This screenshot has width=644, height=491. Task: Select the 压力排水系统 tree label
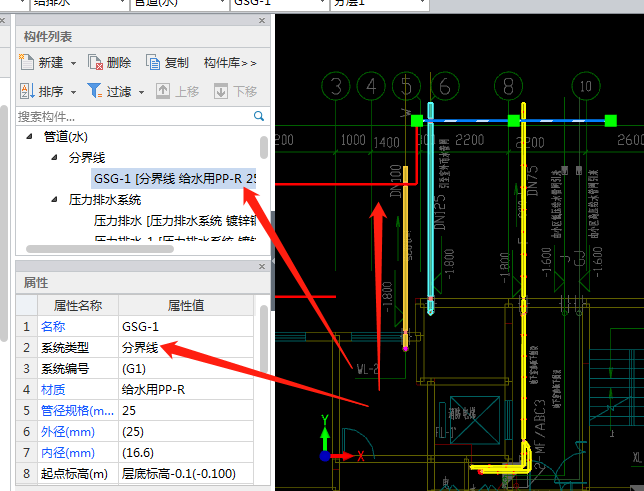pyautogui.click(x=105, y=200)
